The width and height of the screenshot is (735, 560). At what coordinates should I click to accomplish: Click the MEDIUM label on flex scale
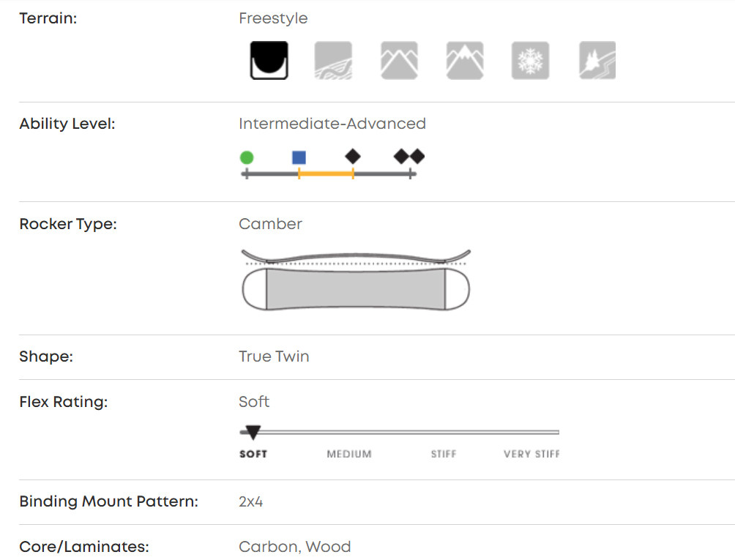(x=349, y=454)
